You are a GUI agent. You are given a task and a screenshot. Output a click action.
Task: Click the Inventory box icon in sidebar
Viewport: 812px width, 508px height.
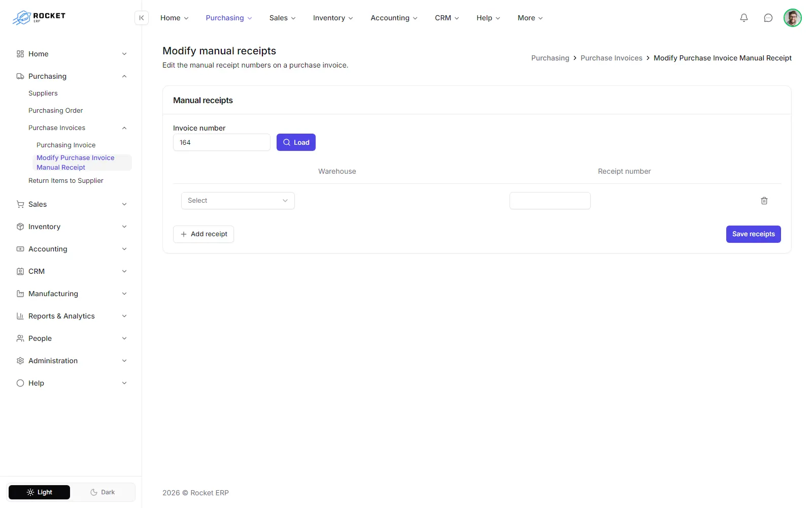[x=20, y=227]
